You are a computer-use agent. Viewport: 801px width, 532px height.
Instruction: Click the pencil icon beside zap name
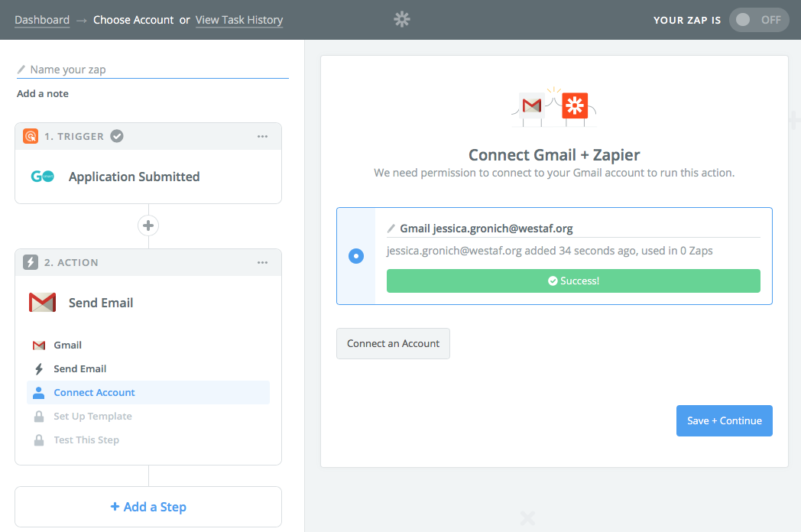(21, 70)
